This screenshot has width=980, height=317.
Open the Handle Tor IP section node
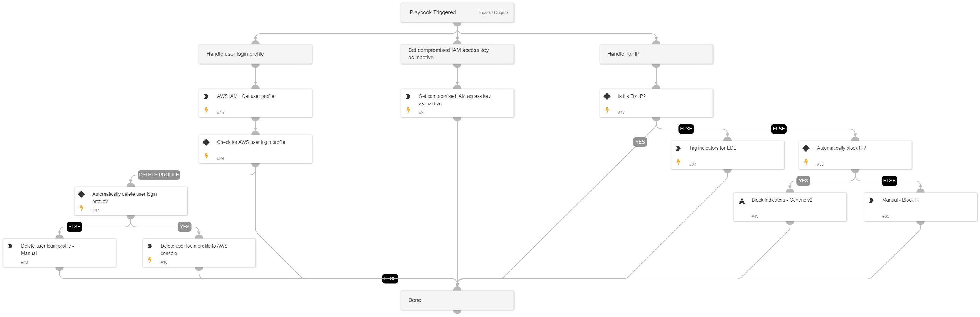tap(656, 54)
